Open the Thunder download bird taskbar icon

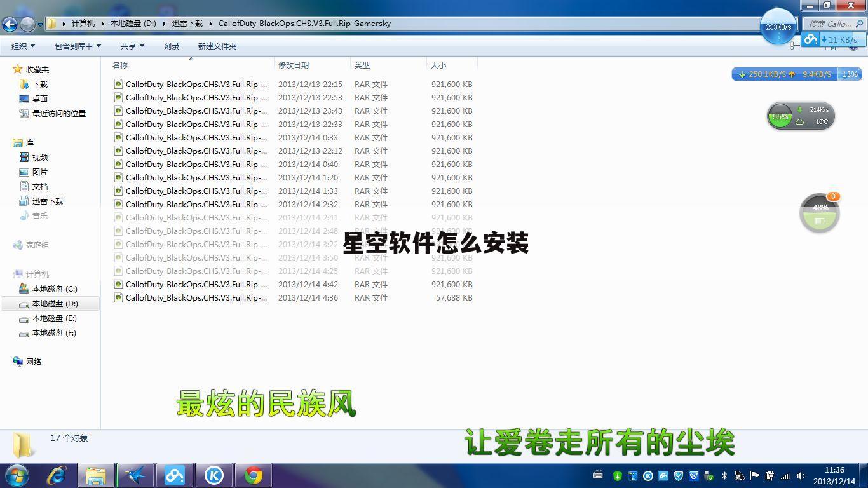click(x=135, y=475)
